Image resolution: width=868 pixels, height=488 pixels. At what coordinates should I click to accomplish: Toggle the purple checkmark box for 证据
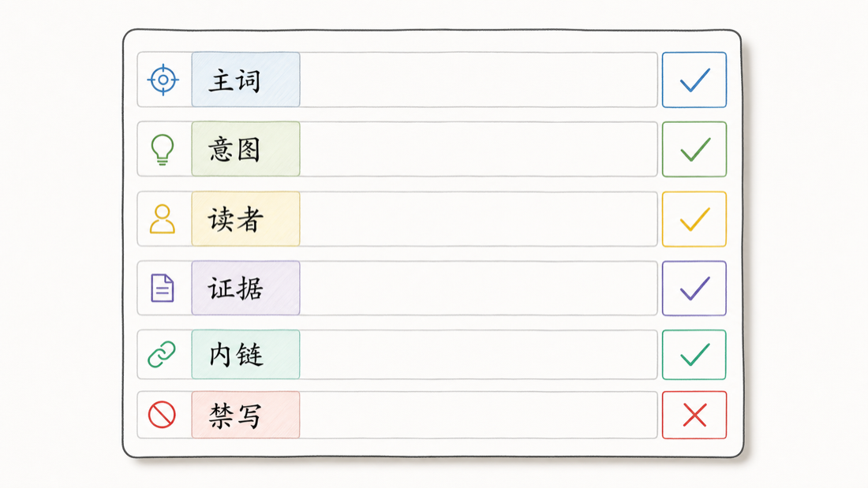(694, 289)
